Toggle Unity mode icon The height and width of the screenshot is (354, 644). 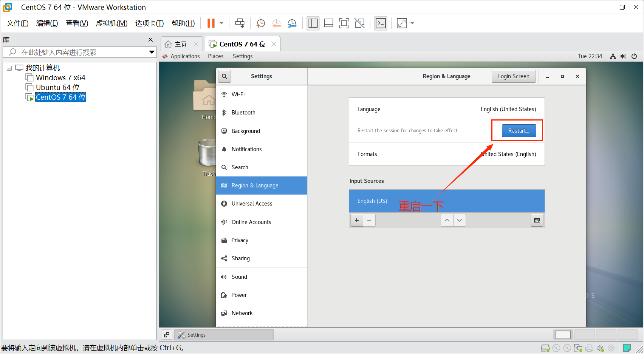[359, 23]
